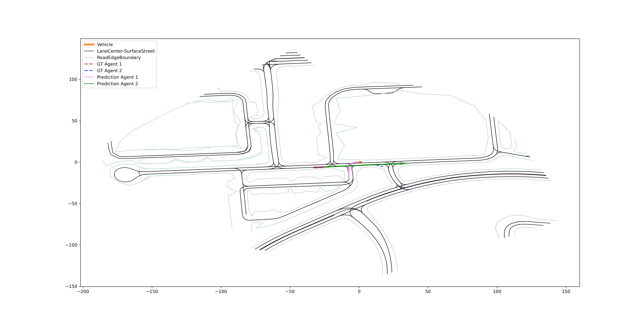The width and height of the screenshot is (644, 322).
Task: Click the y-axis tick label −150
Action: point(71,286)
